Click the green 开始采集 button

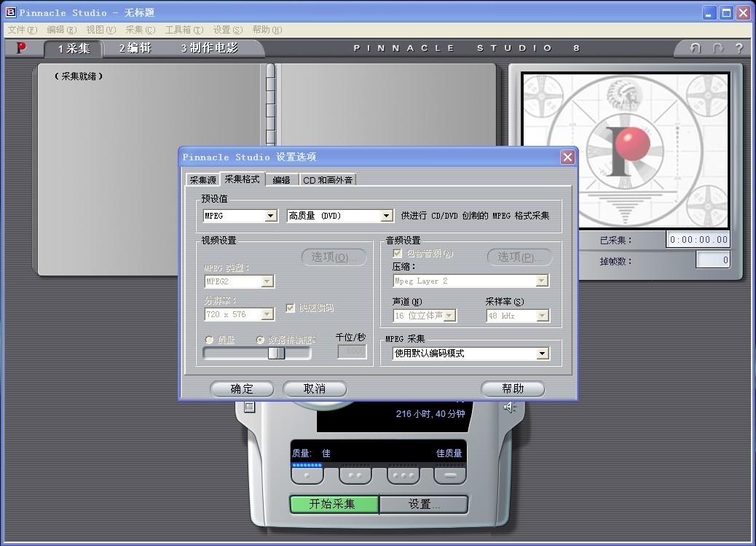tap(333, 504)
